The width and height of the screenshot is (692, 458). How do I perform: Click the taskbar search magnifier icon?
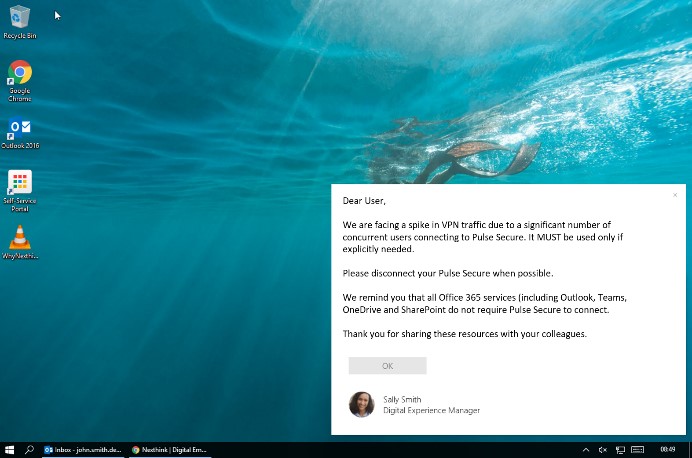coord(29,450)
